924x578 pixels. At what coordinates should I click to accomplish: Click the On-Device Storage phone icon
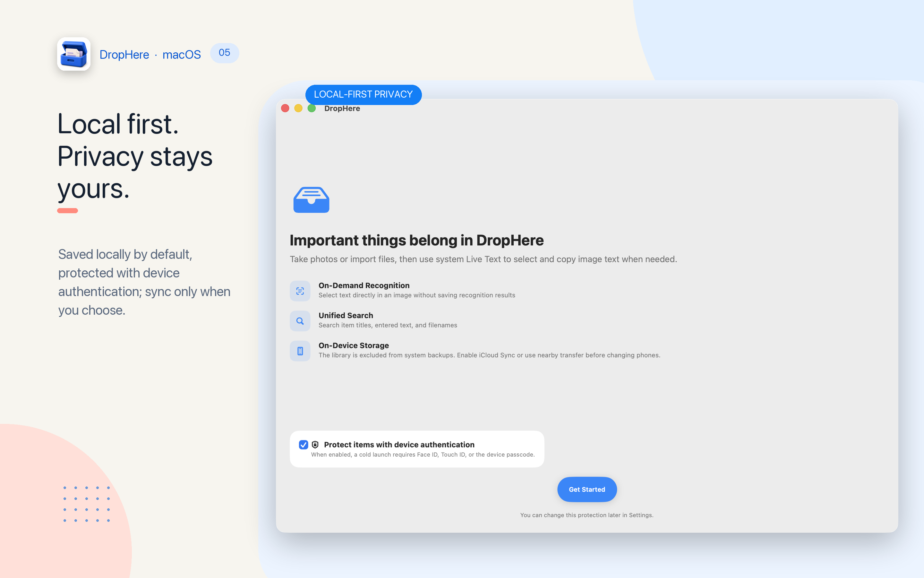[x=300, y=351]
